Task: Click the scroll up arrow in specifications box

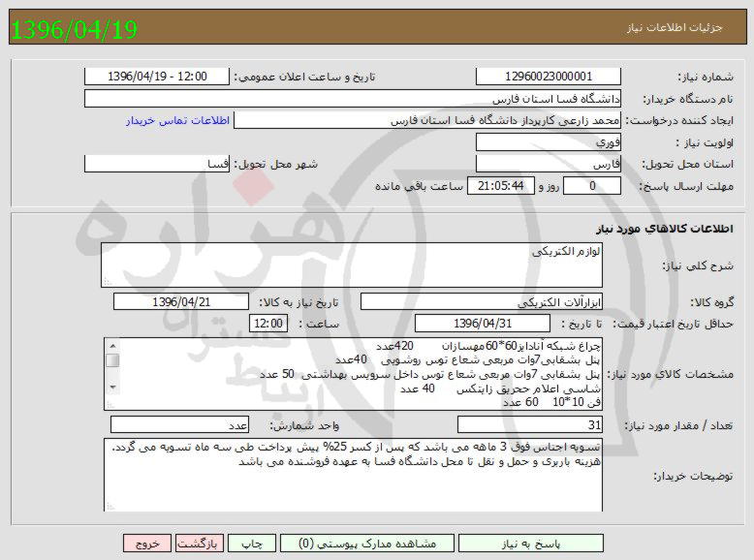Action: 112,346
